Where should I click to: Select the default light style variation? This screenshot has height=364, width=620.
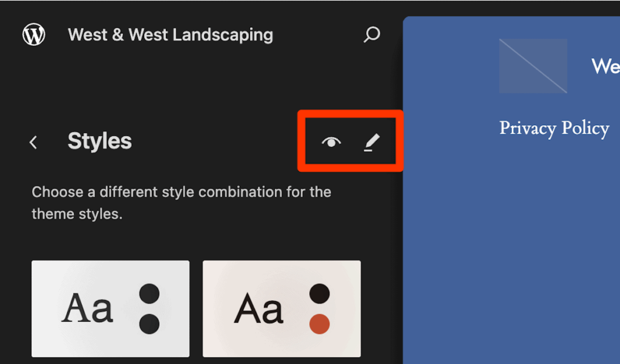pyautogui.click(x=110, y=308)
